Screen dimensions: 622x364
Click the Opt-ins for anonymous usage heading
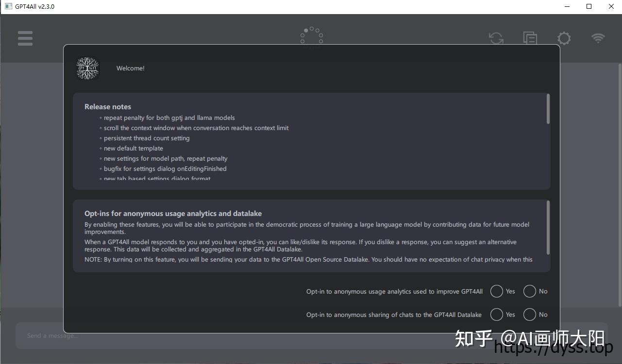click(x=173, y=213)
